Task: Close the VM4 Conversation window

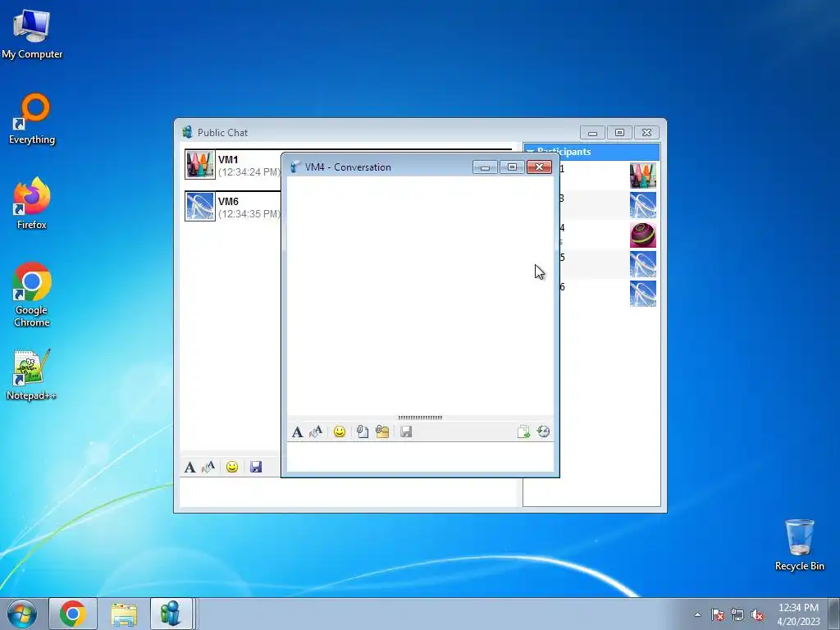Action: pos(540,167)
